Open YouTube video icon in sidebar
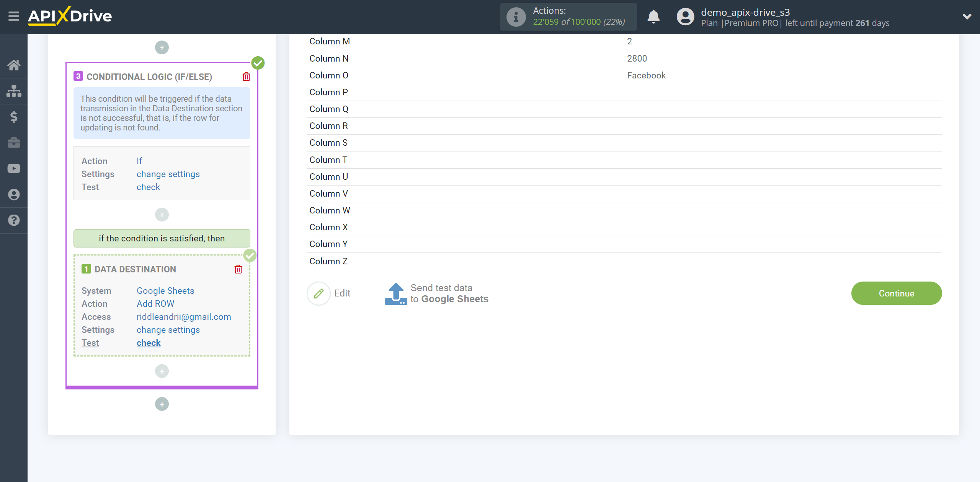 [14, 169]
